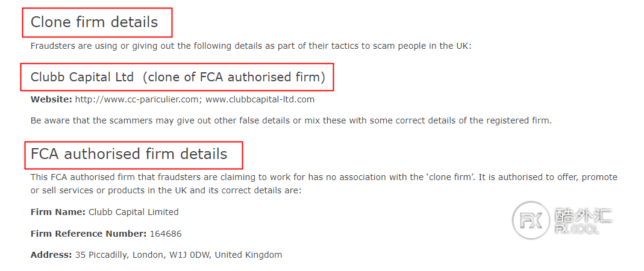Click the FX circular logo icon
Viewport: 644px width, 271px height.
[x=531, y=220]
